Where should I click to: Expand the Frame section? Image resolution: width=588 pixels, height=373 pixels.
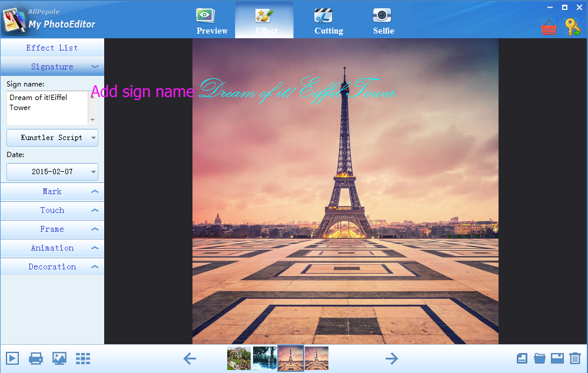(x=52, y=229)
